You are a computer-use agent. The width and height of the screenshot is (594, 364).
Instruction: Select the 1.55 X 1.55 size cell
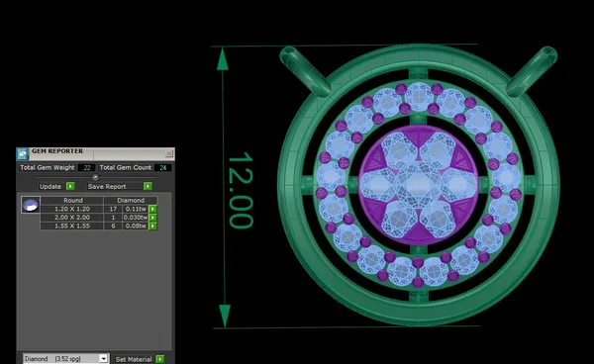[72, 226]
